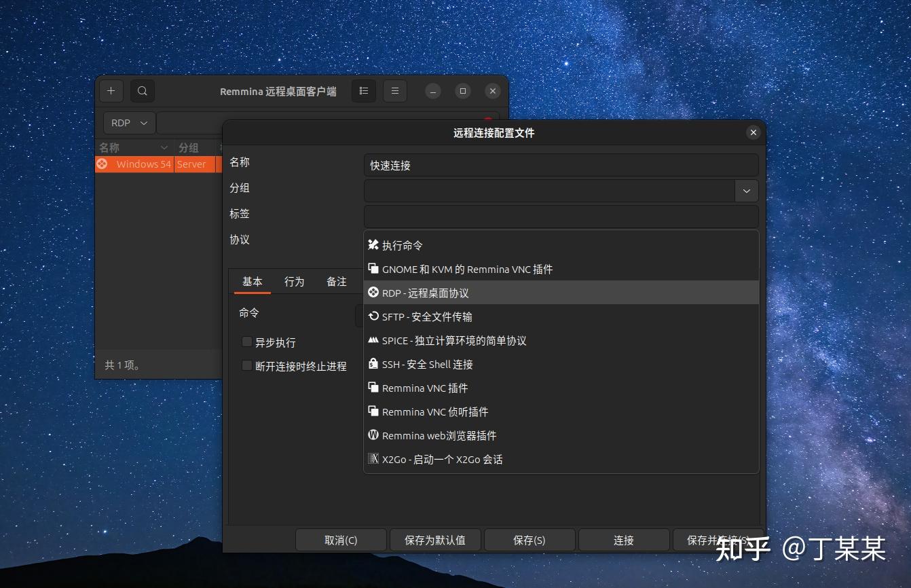This screenshot has width=911, height=588.
Task: Click inside the 名称 field showing 快速连接
Action: tap(561, 165)
